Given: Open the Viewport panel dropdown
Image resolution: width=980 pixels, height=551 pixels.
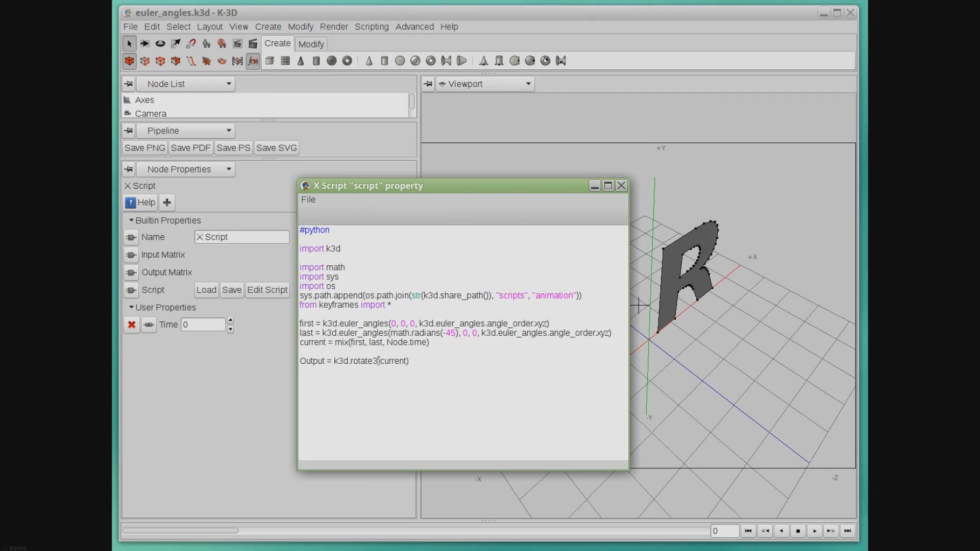Looking at the screenshot, I should click(x=485, y=84).
